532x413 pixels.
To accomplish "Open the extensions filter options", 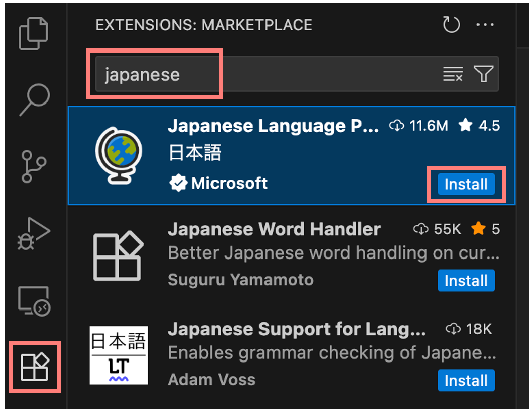I will pyautogui.click(x=483, y=74).
